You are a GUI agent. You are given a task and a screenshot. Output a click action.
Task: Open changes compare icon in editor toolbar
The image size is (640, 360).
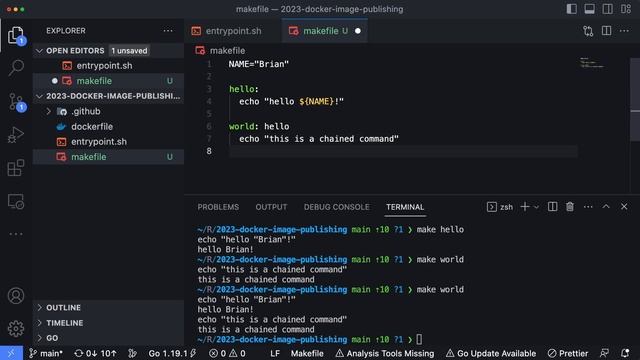tap(588, 31)
